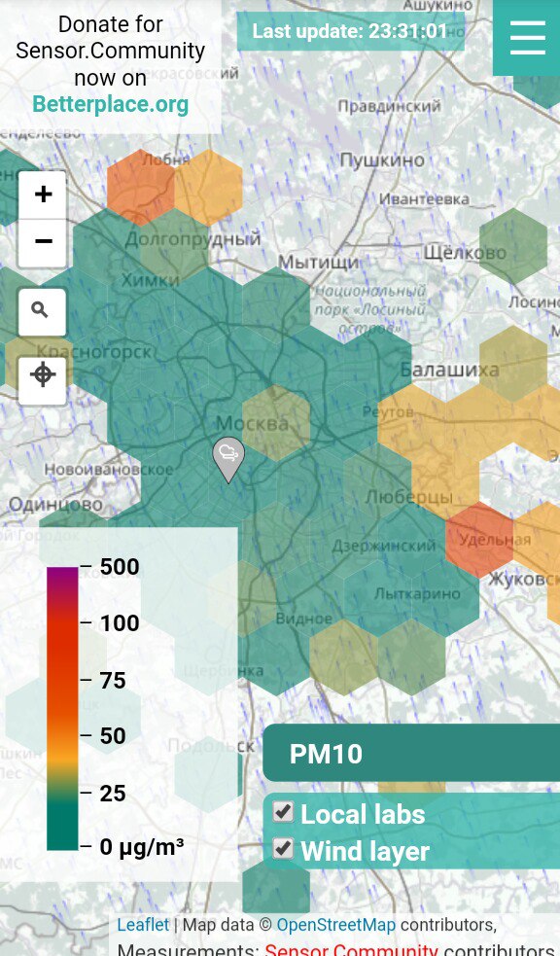Click the 0 µg/m³ legend value
Viewport: 560px width, 956px height.
coord(141,846)
